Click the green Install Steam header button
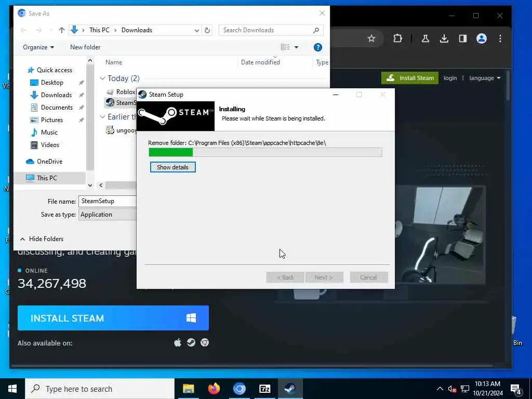The image size is (532, 399). click(x=410, y=78)
